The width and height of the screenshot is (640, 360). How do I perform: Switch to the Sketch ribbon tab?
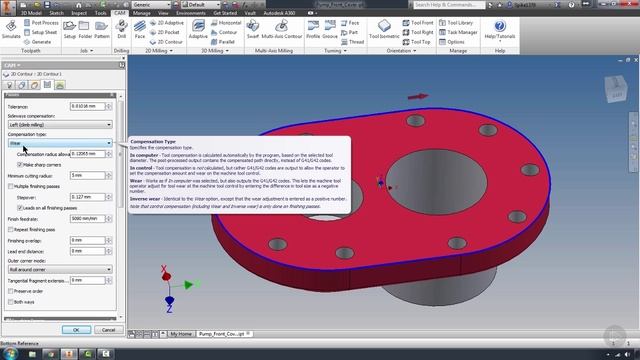56,13
